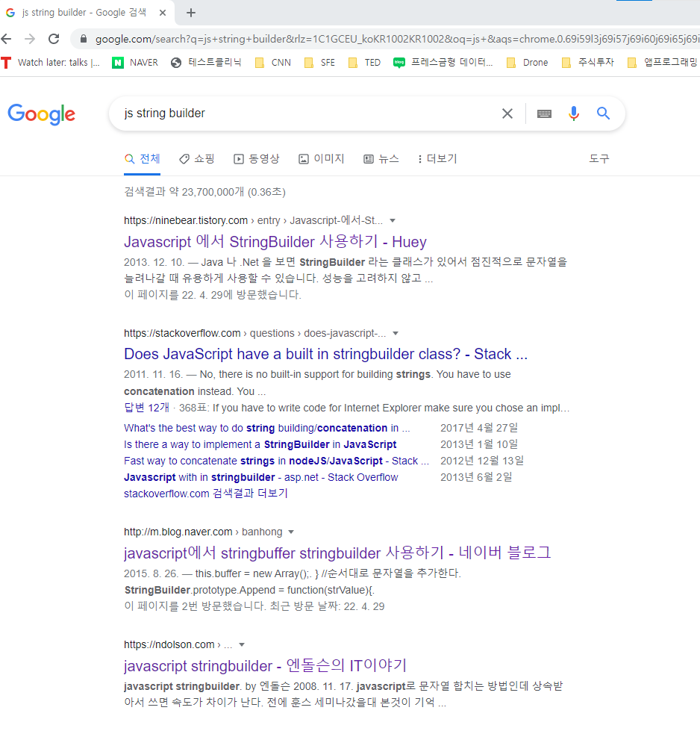Screen dimensions: 700x731
Task: Open Watch later: talks bookmark
Action: [51, 63]
